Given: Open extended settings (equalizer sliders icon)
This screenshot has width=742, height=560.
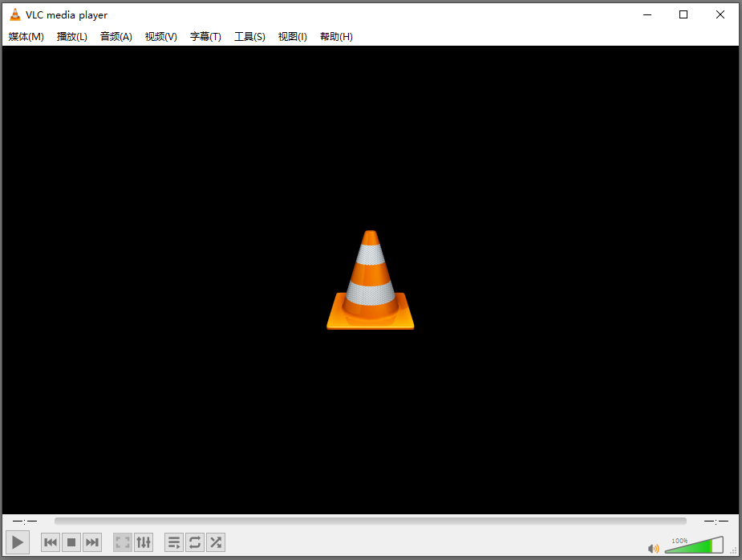Looking at the screenshot, I should pos(144,542).
